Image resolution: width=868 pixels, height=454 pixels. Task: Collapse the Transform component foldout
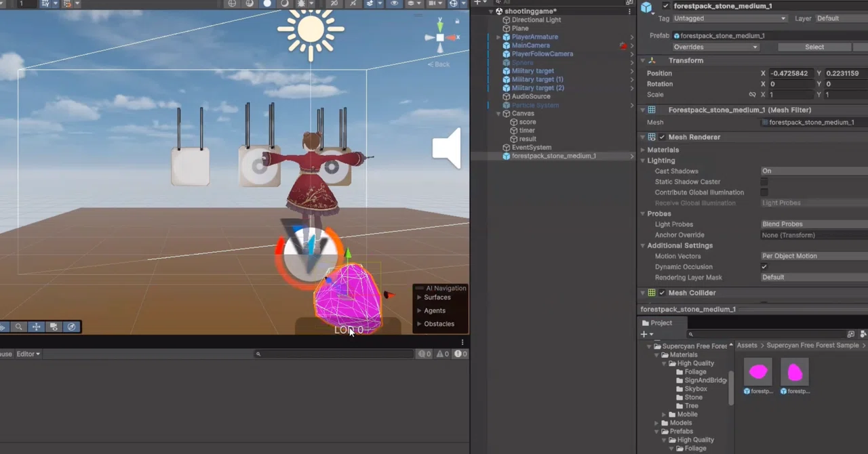(643, 60)
